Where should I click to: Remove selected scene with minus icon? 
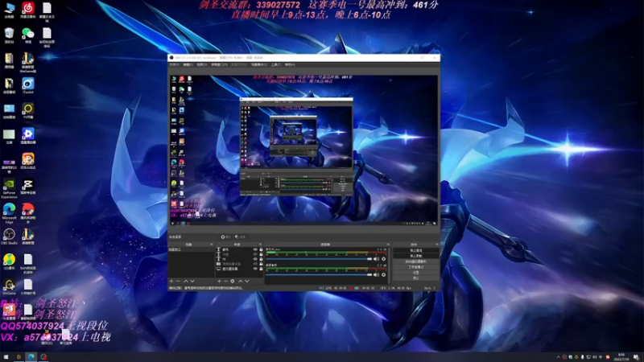point(178,281)
